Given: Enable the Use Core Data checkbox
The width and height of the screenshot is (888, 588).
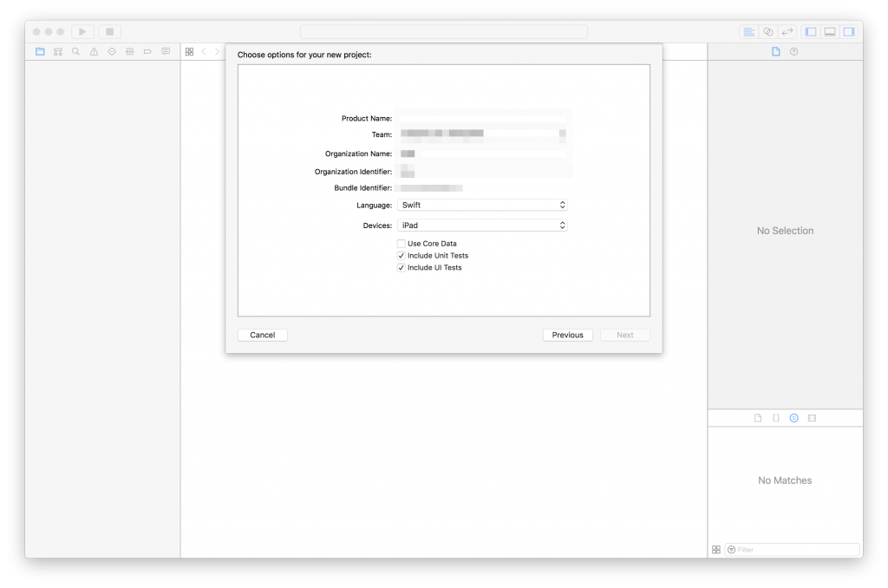Looking at the screenshot, I should pos(402,244).
